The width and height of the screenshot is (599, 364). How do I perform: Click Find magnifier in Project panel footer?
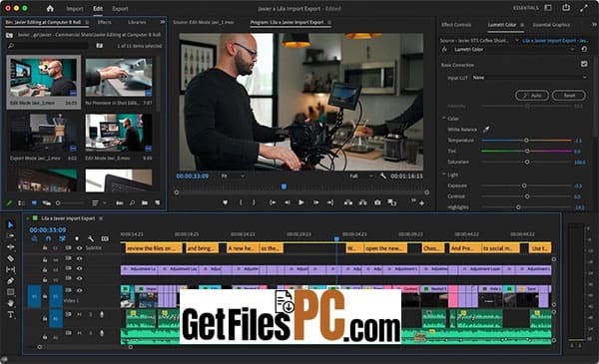[x=132, y=203]
